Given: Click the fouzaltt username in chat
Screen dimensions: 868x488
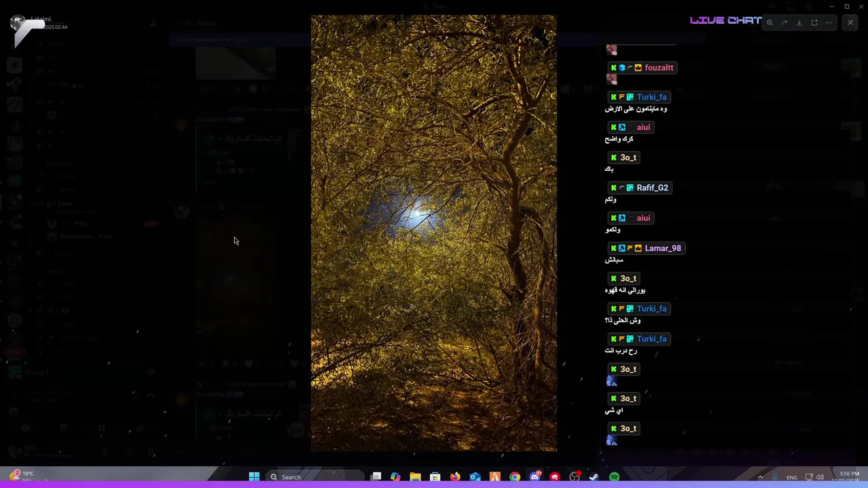Looking at the screenshot, I should [x=659, y=68].
